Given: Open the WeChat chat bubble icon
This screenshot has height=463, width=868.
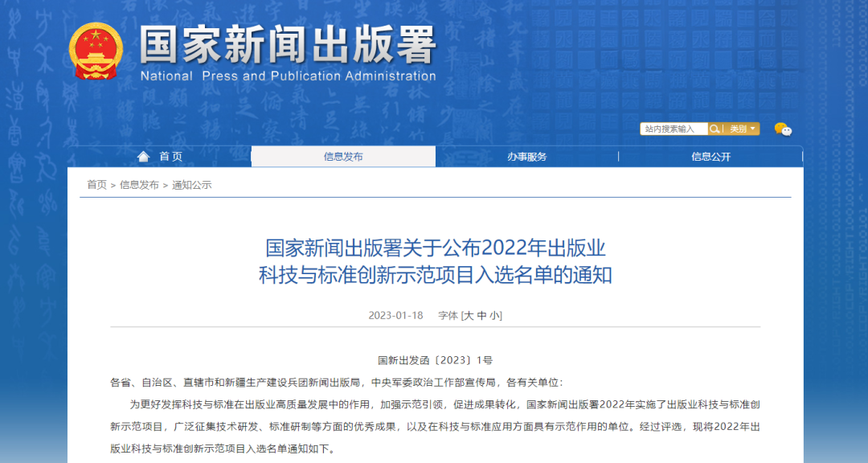Looking at the screenshot, I should point(783,129).
